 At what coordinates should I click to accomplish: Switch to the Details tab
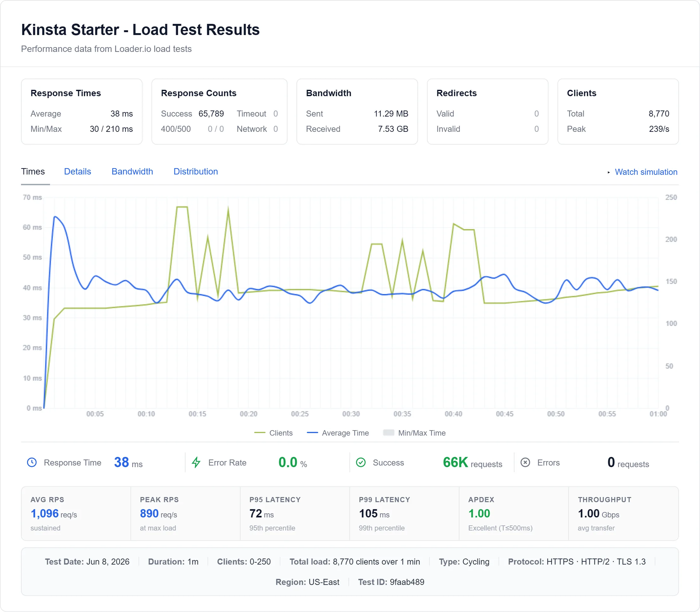[77, 171]
